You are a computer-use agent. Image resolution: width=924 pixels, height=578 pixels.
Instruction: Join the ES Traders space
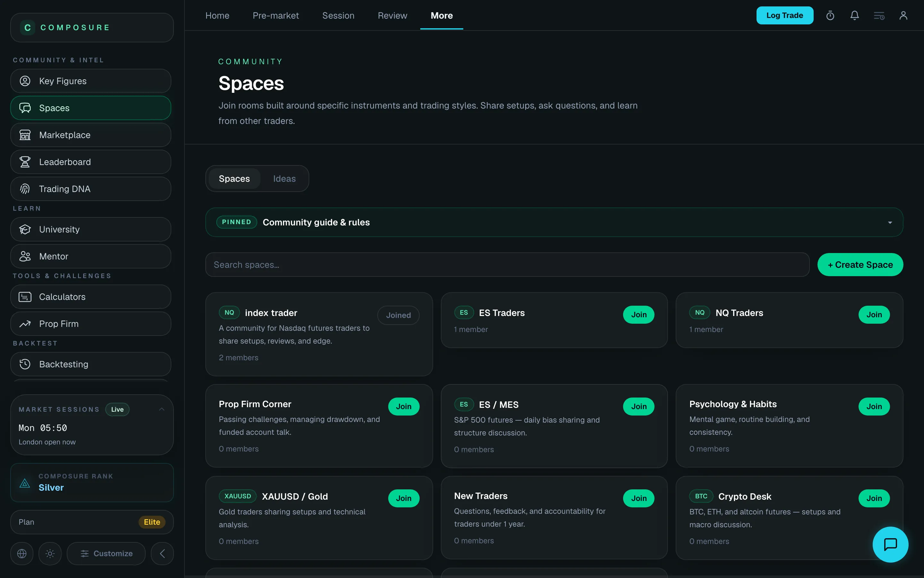[638, 315]
